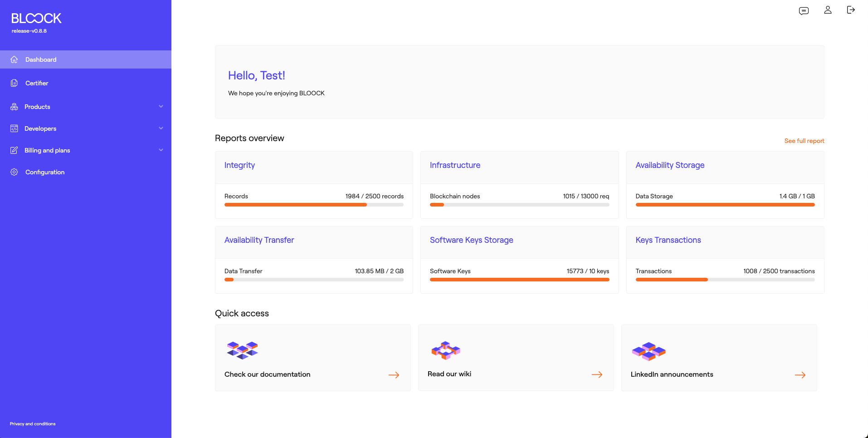The image size is (868, 438).
Task: Click 'We hope you're enjoying BLOOCK' text
Action: pyautogui.click(x=276, y=93)
